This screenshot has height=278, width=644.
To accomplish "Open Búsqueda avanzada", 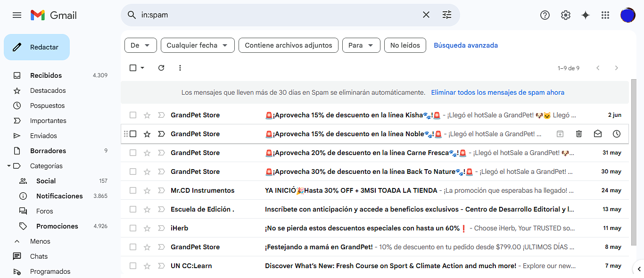I will (466, 45).
